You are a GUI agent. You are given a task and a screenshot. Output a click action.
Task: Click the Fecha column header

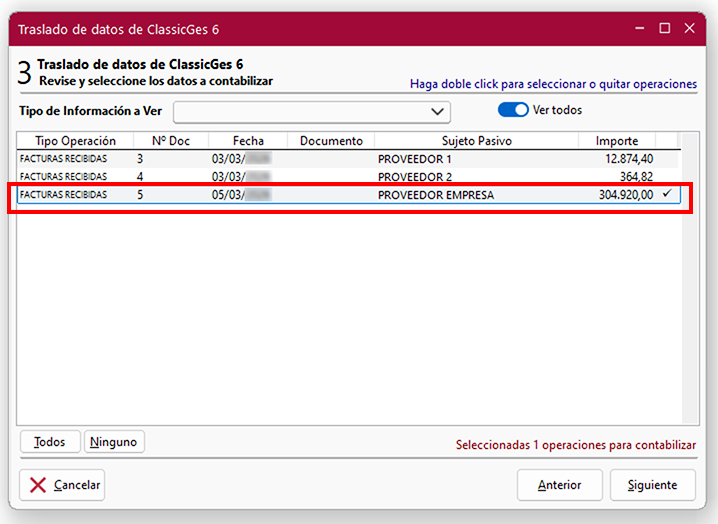coord(248,141)
